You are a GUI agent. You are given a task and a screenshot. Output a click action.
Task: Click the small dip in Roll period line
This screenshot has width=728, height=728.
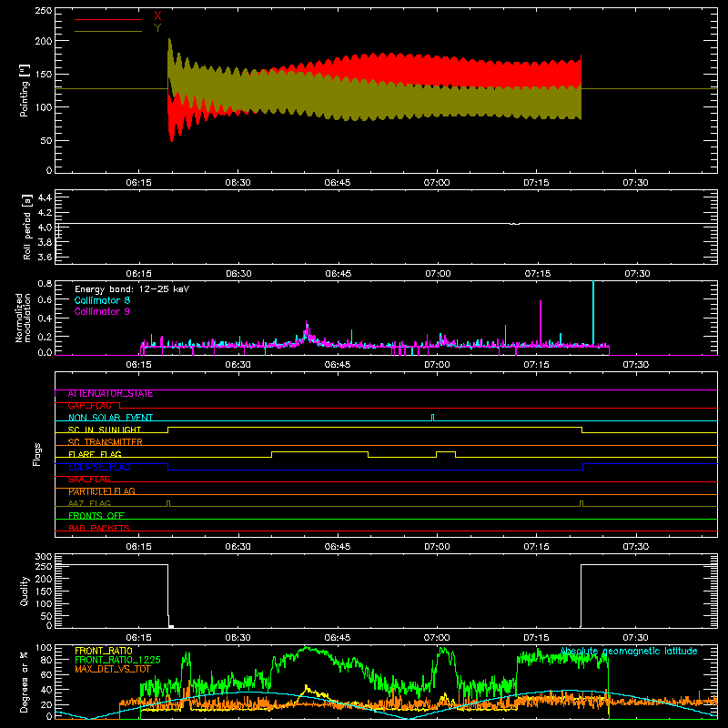coord(514,224)
